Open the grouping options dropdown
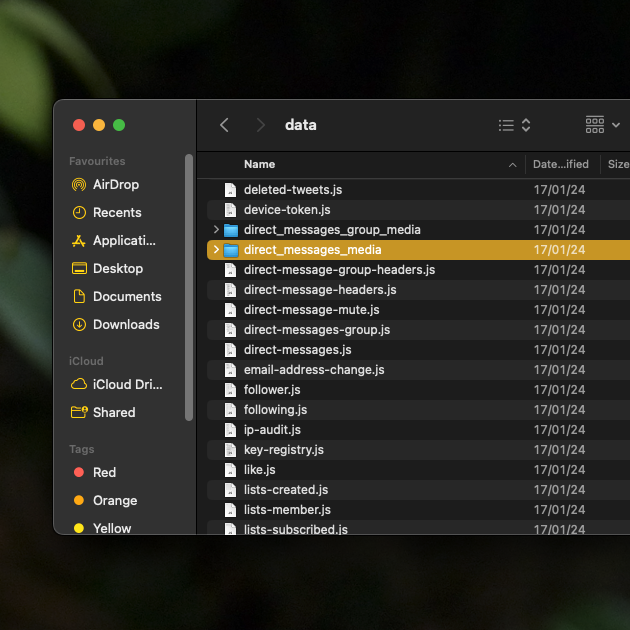The image size is (630, 630). pos(601,125)
